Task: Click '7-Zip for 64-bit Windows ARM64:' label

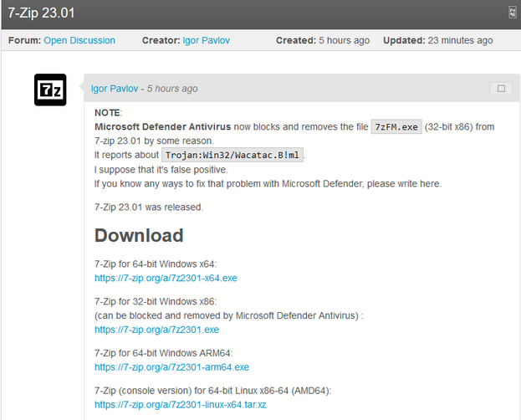Action: coord(164,353)
